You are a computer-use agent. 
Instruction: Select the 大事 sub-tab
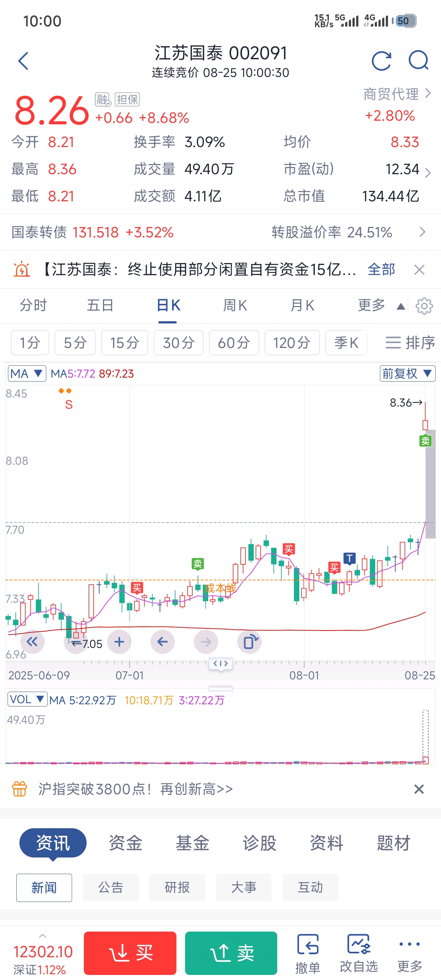point(244,888)
